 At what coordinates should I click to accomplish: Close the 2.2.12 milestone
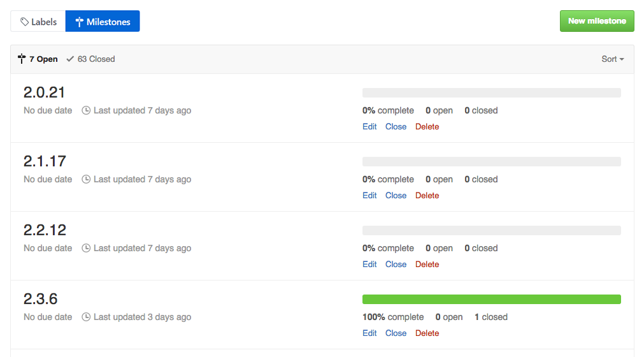tap(396, 265)
